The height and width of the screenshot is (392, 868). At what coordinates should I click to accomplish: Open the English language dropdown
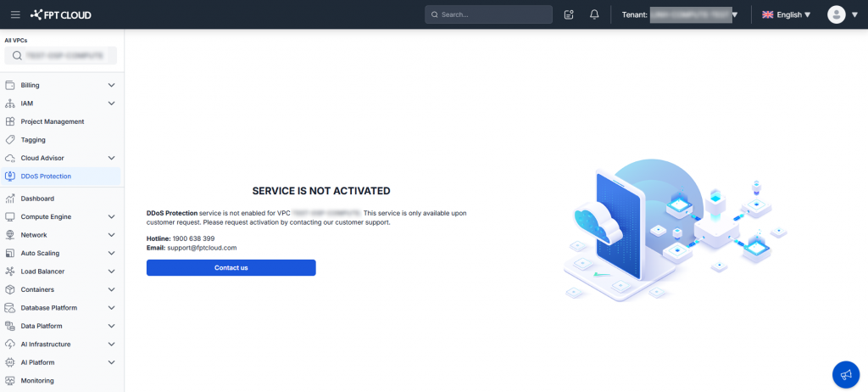pos(787,14)
